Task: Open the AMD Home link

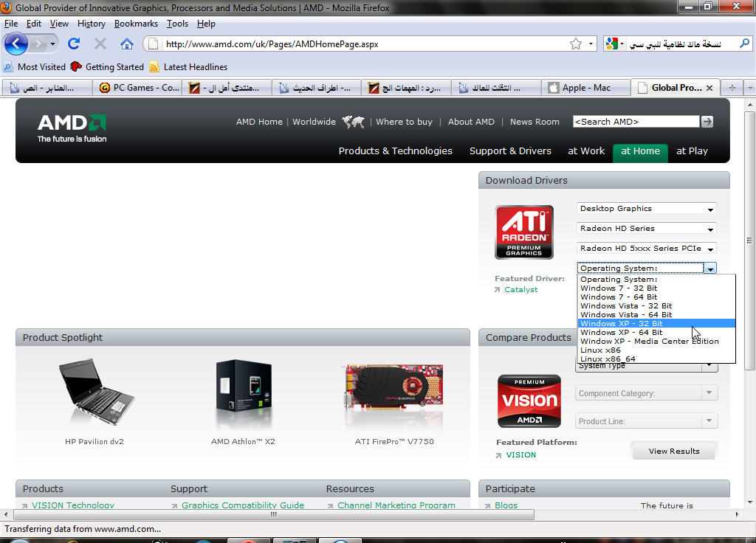Action: (259, 122)
